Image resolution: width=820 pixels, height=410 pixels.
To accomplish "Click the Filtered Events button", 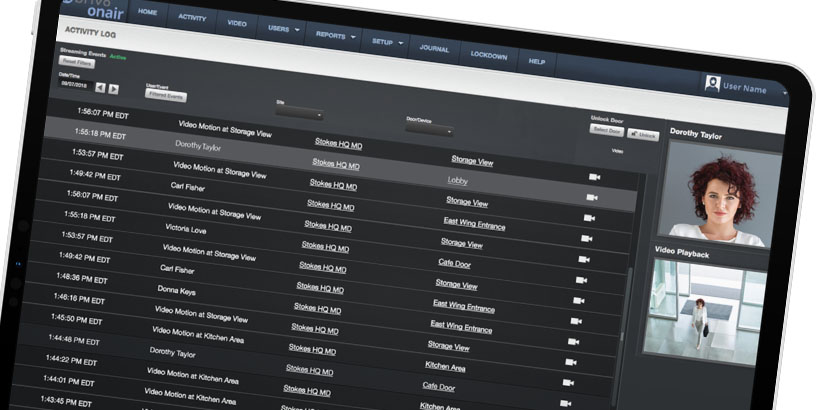I will point(166,96).
